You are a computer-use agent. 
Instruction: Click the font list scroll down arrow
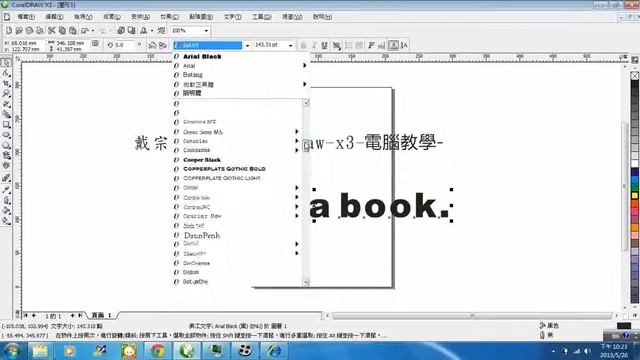coord(306,282)
